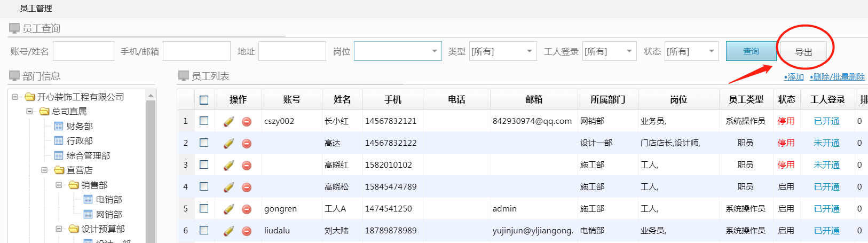Check the box for employee liudalu
868x243 pixels.
coord(204,230)
